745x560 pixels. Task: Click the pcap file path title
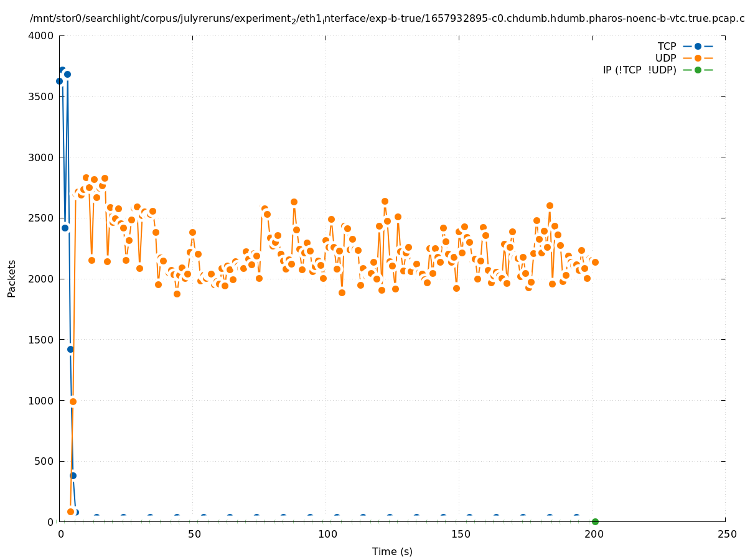387,19
